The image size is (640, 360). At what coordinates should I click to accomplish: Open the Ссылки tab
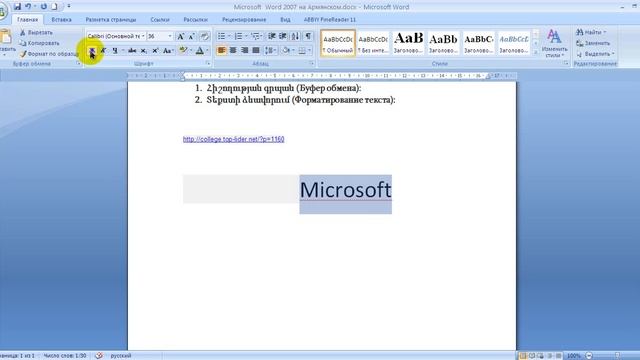point(160,20)
